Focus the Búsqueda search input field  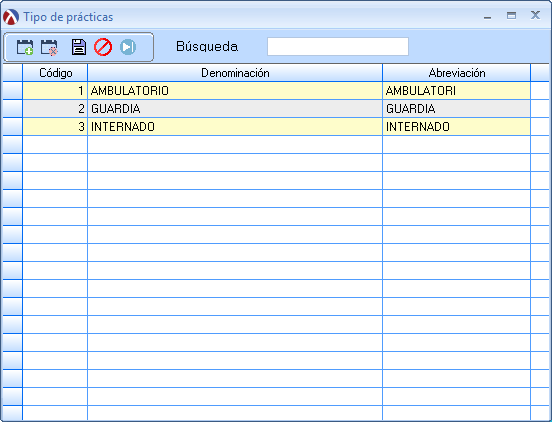pyautogui.click(x=338, y=46)
